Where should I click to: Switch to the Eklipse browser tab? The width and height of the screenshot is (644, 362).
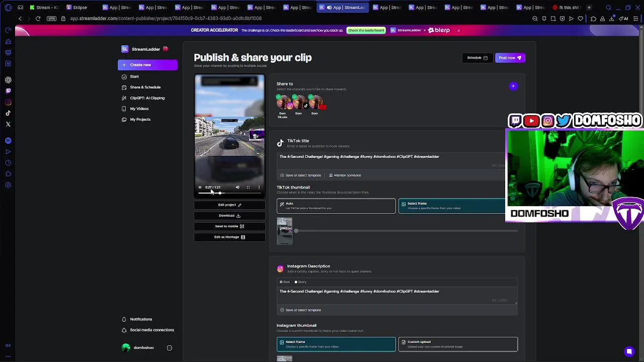click(76, 8)
